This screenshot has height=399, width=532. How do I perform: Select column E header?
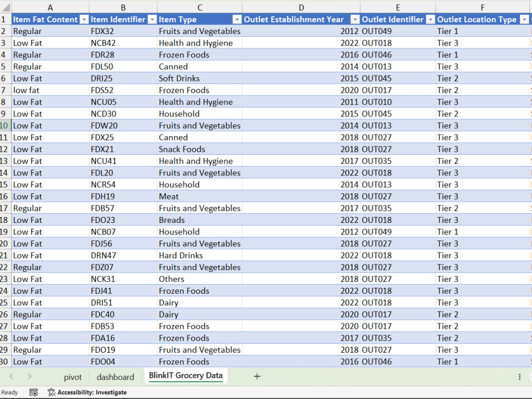(397, 7)
